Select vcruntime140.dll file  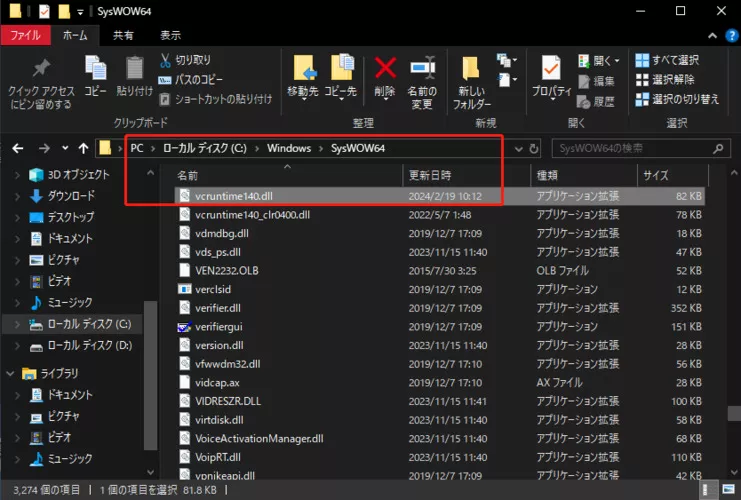pos(439,196)
